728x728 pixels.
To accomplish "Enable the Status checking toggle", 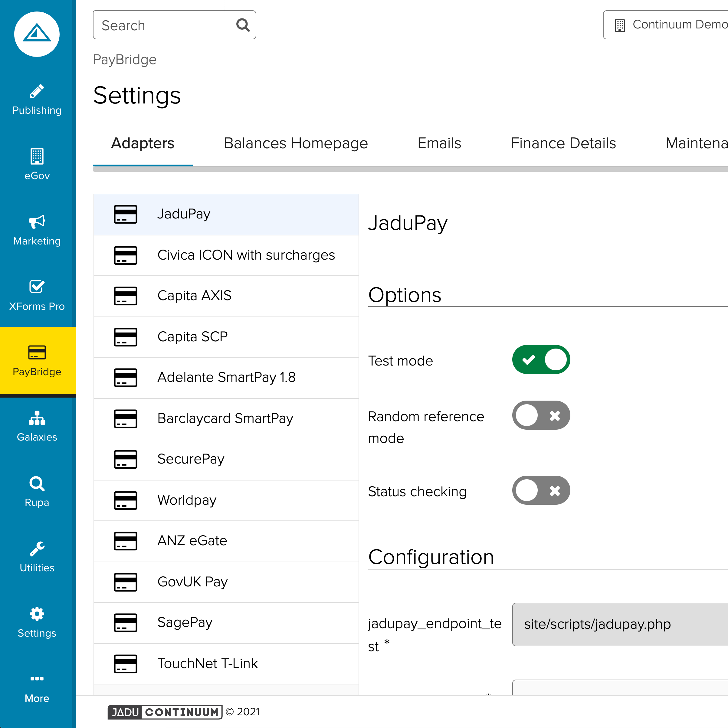I will (541, 490).
